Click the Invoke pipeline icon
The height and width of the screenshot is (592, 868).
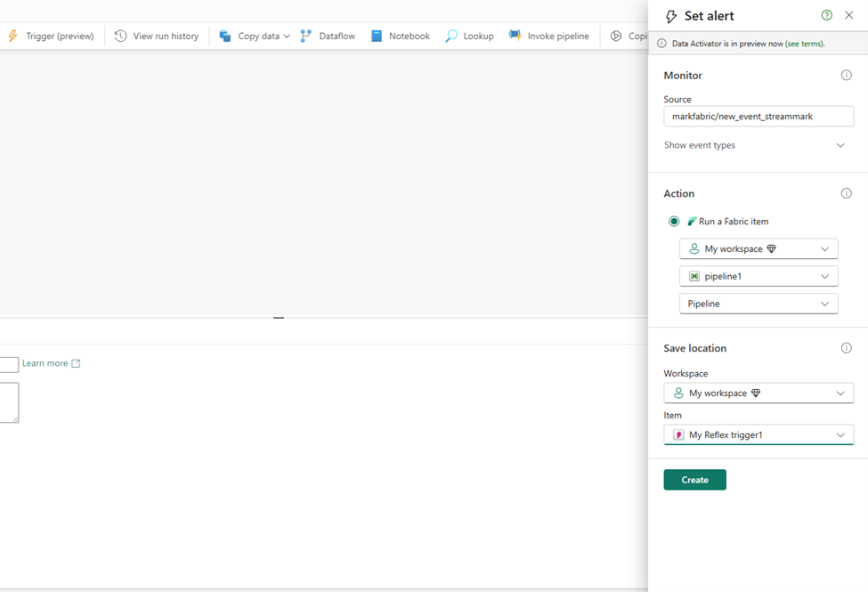pos(515,36)
